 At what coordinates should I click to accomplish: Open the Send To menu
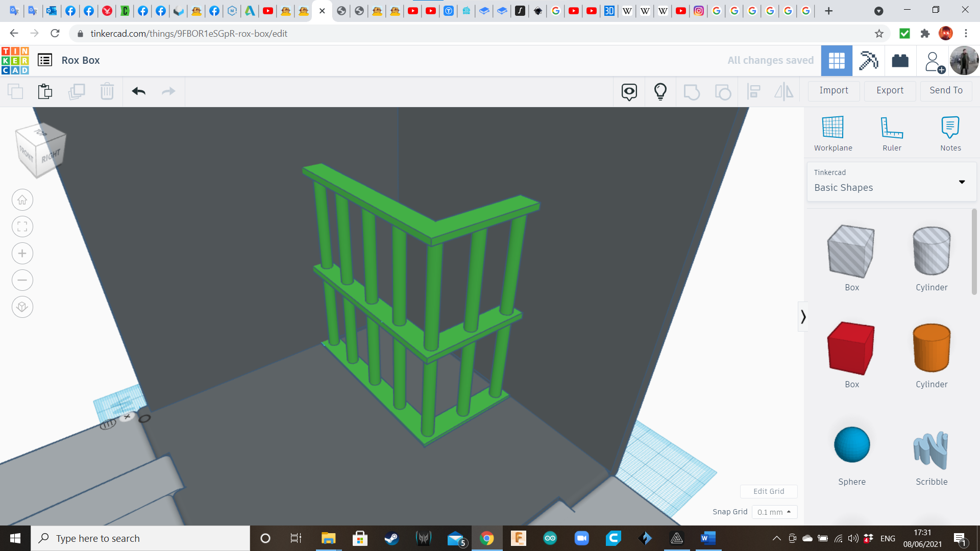(946, 90)
